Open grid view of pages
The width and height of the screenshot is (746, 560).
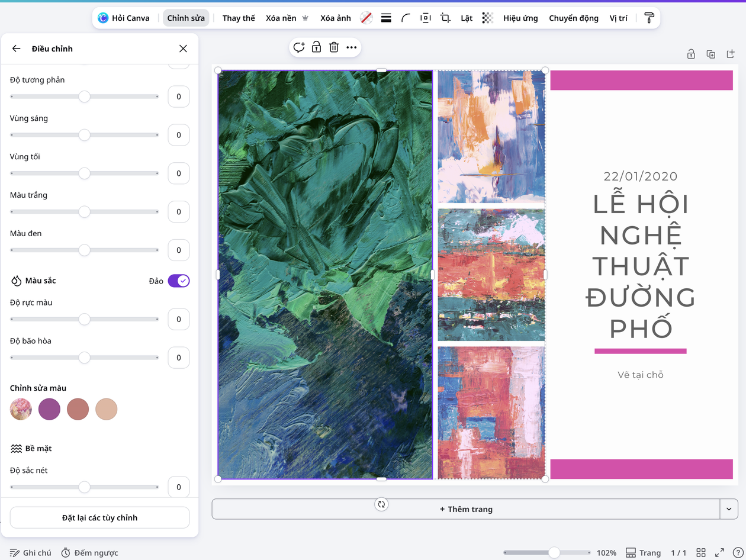(x=701, y=553)
